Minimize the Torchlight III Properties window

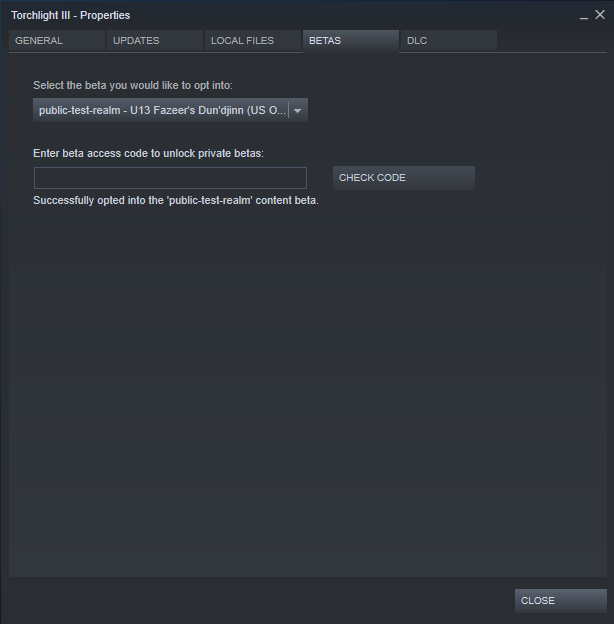pos(583,16)
